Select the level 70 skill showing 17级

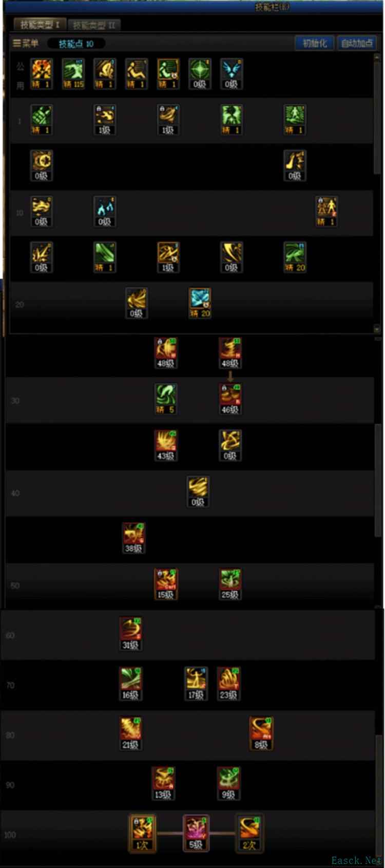[196, 684]
